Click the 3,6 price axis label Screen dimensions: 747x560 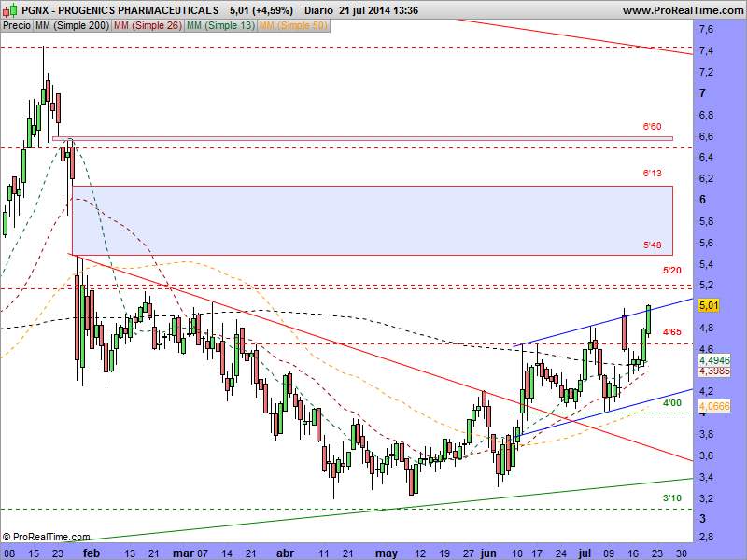[x=707, y=456]
